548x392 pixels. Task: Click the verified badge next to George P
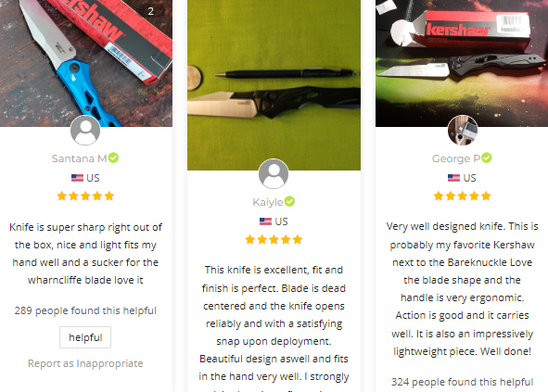click(x=487, y=158)
